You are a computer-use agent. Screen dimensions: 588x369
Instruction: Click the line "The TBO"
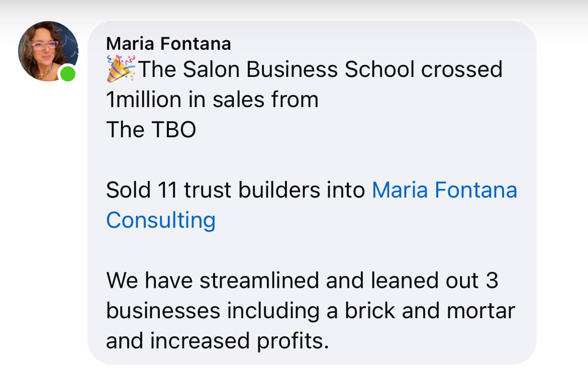151,130
